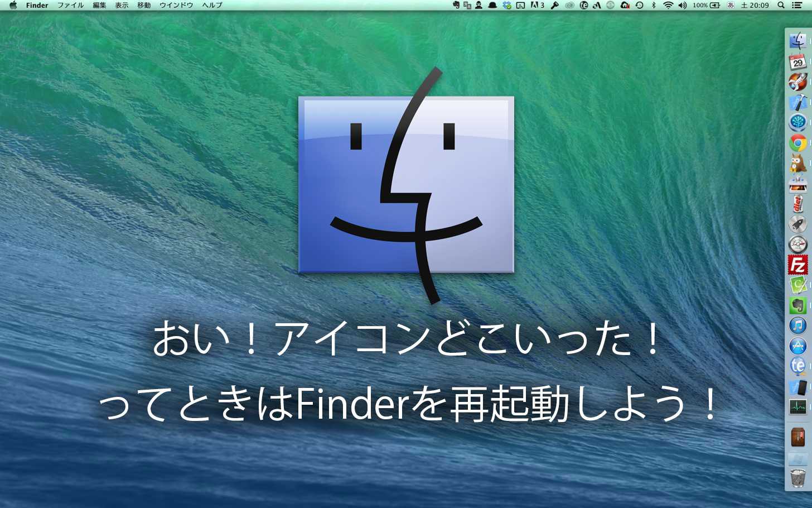Open the ファイル menu
Viewport: 812px width, 508px height.
[x=70, y=5]
